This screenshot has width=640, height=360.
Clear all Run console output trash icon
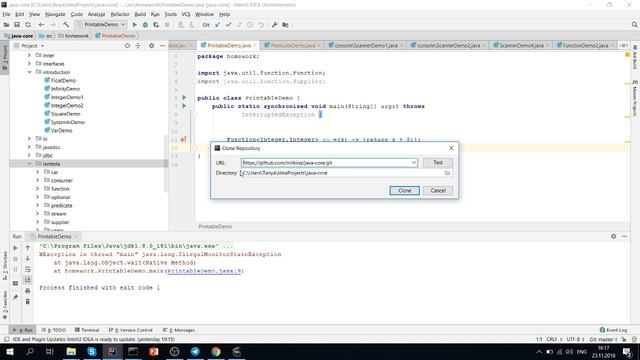28,302
